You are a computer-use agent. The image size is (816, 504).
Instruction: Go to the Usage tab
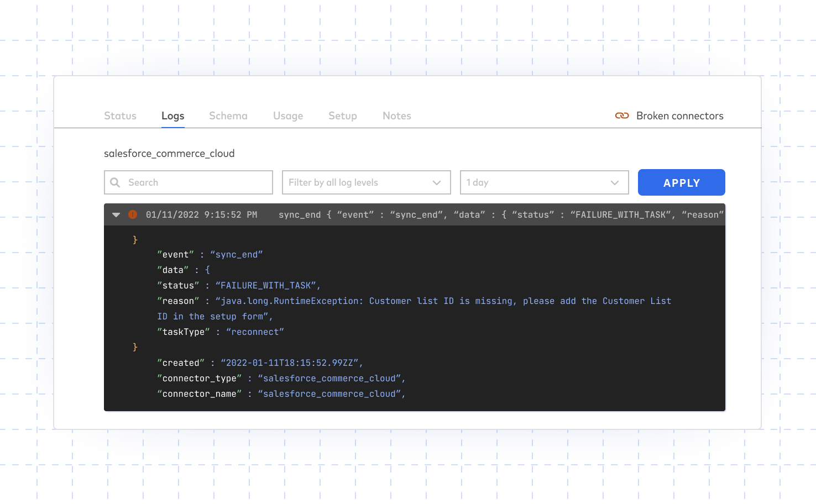[287, 116]
